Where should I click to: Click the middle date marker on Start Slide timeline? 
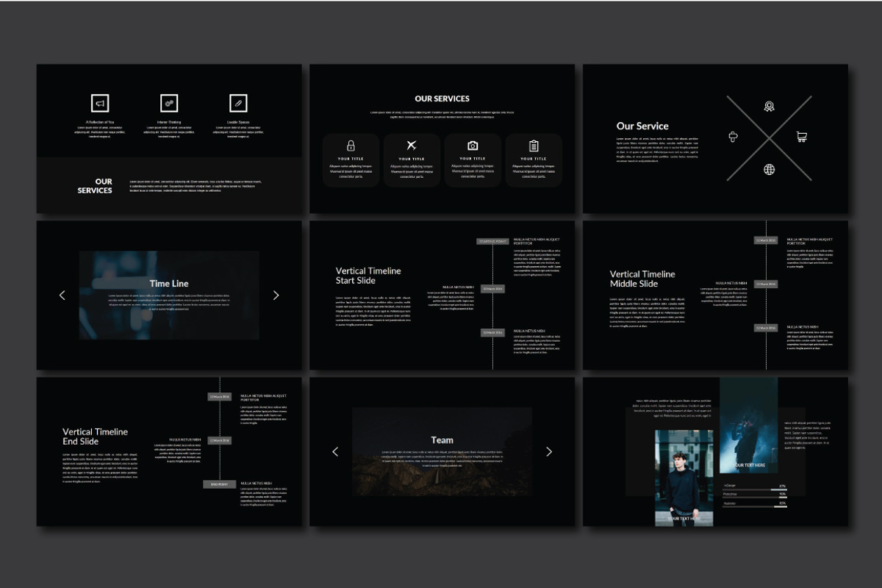coord(492,289)
